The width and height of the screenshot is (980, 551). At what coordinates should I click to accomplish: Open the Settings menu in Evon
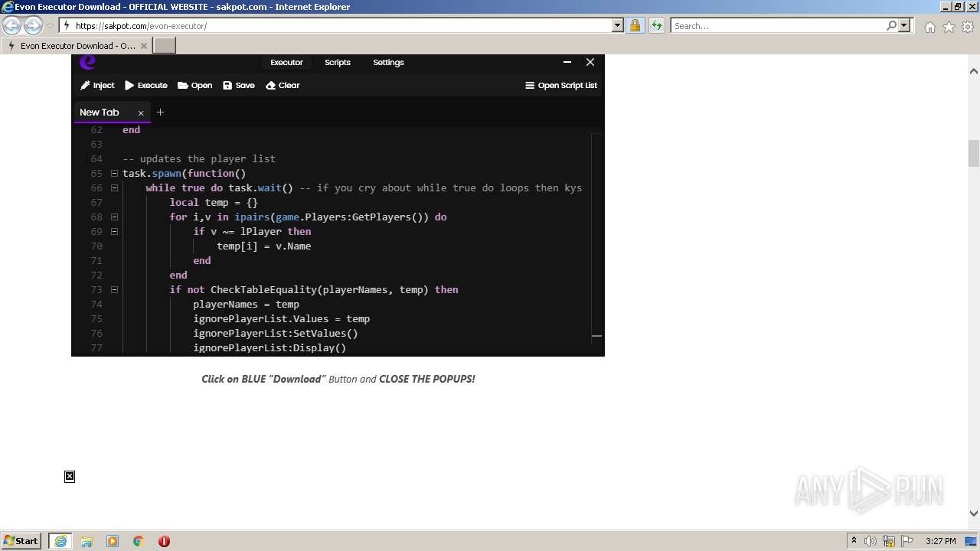[388, 62]
